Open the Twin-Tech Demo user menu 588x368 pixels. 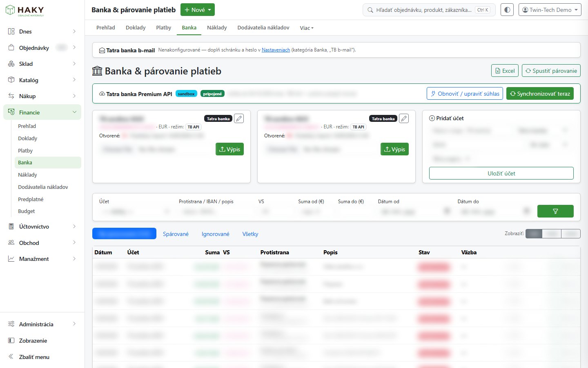(x=550, y=10)
